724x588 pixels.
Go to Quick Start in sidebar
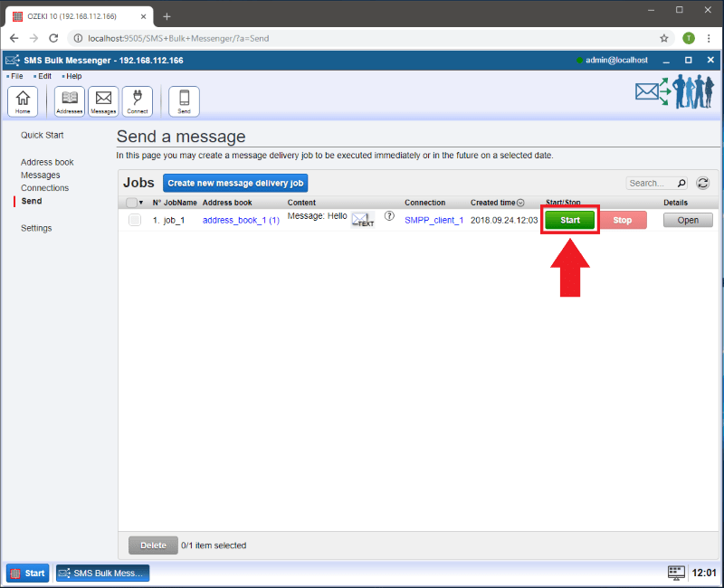coord(42,135)
